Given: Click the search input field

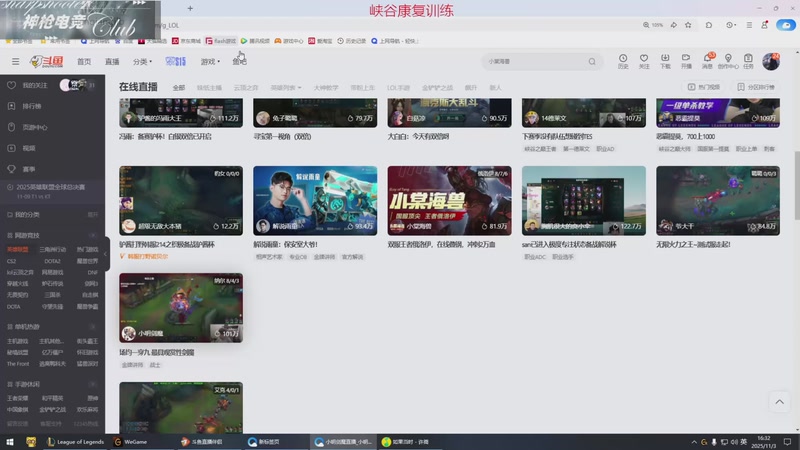Looking at the screenshot, I should (x=536, y=61).
